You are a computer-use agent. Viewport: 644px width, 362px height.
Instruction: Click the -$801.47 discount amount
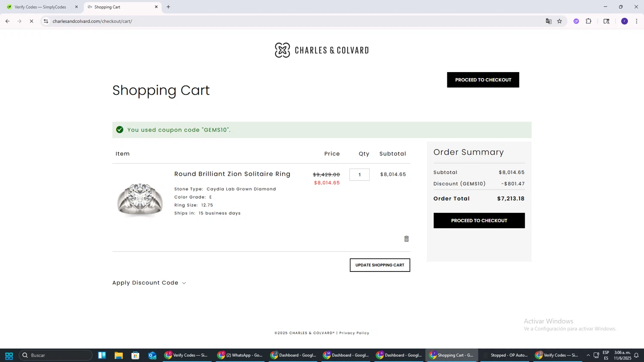[513, 184]
